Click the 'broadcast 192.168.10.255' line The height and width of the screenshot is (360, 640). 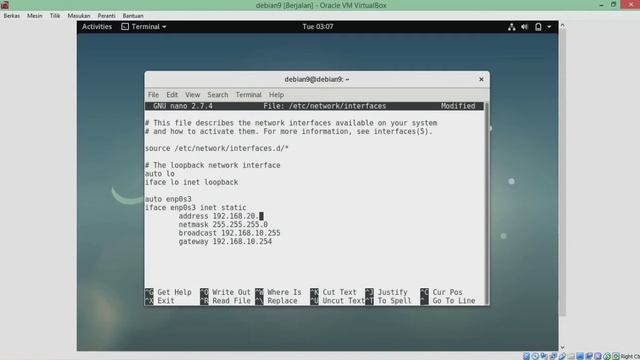(x=229, y=233)
